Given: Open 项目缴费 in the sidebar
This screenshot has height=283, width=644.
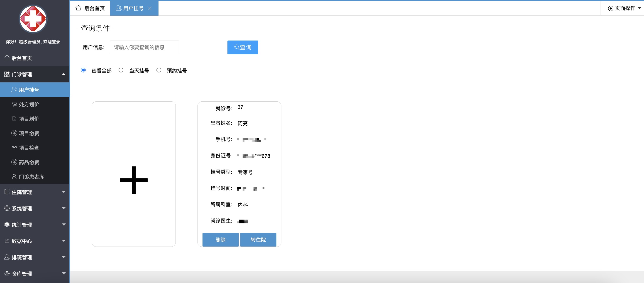Looking at the screenshot, I should 35,133.
